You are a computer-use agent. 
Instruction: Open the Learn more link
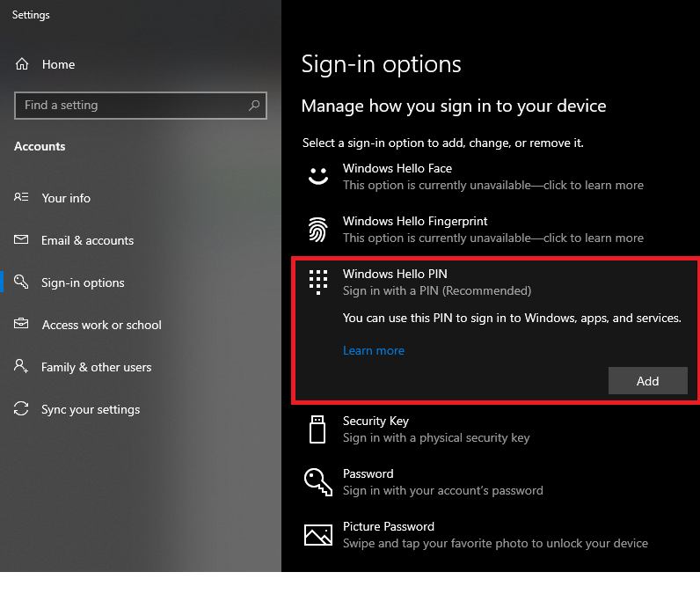(374, 350)
